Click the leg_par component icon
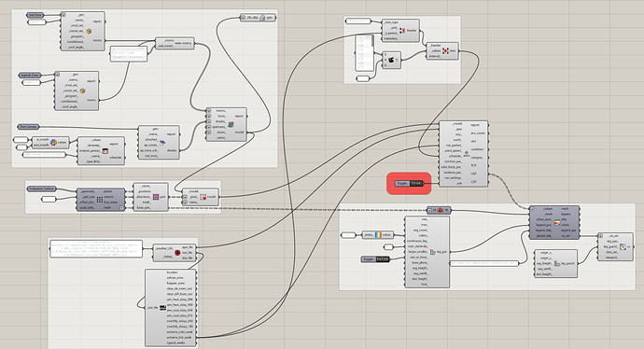This screenshot has width=644, height=349. [432, 252]
